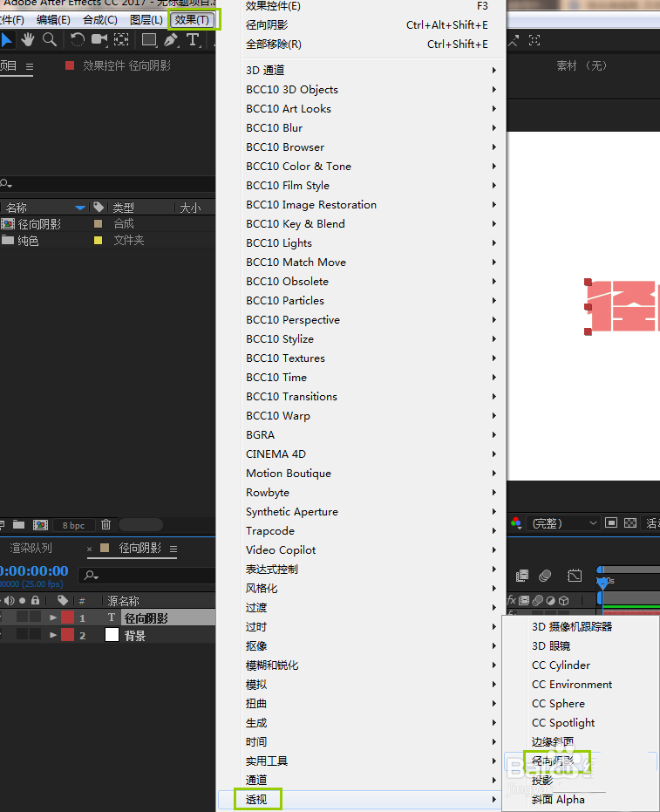Close the 径向阴影 timeline tab
The image size is (660, 812).
[x=89, y=549]
